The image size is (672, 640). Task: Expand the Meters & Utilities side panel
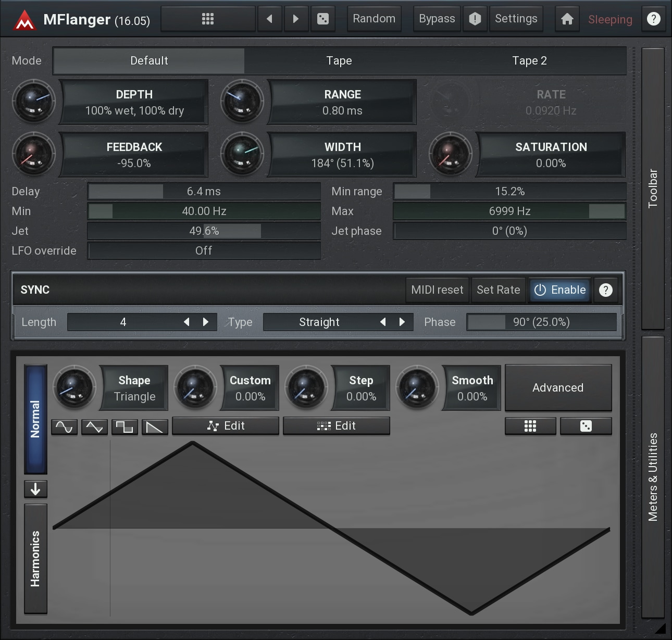tap(653, 477)
